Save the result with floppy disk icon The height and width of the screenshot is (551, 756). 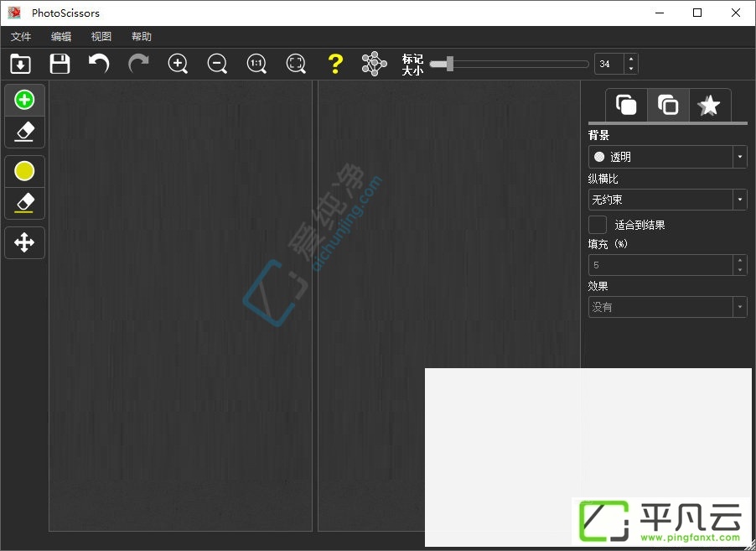[x=60, y=64]
